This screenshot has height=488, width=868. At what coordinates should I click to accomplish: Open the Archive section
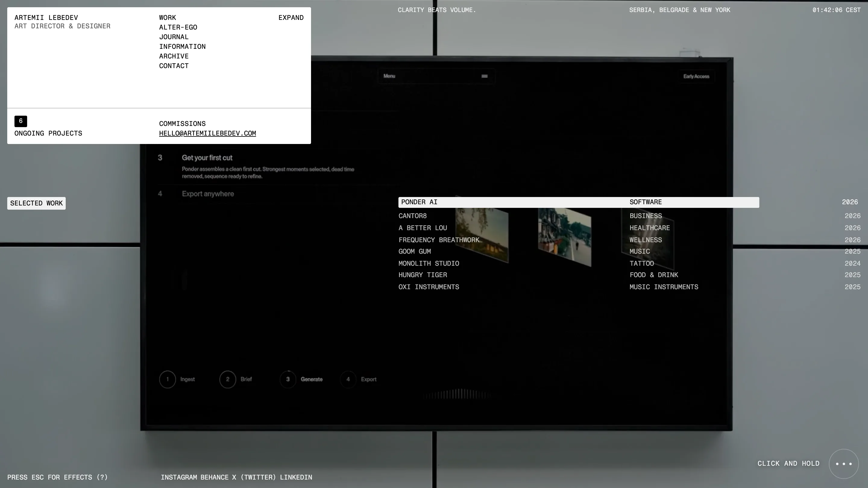(x=174, y=56)
